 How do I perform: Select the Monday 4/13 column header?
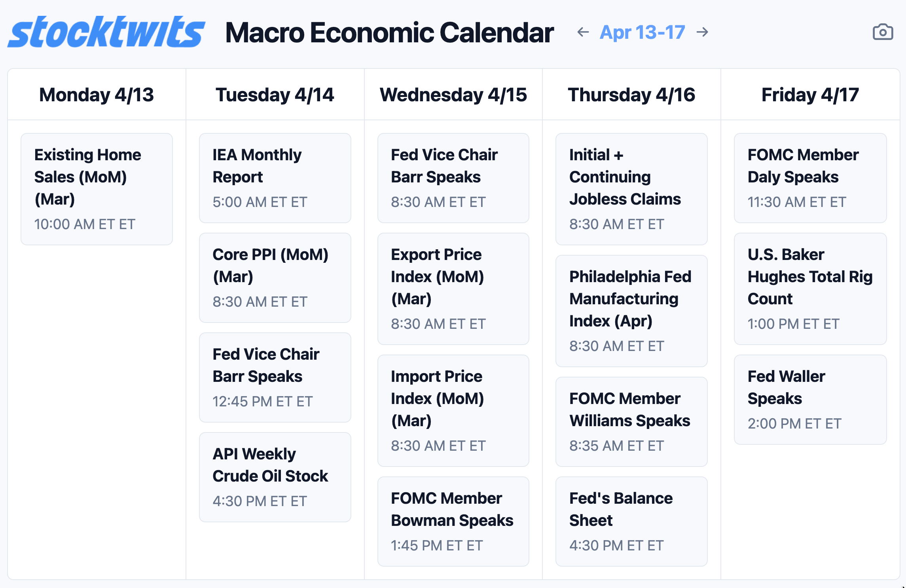point(97,95)
